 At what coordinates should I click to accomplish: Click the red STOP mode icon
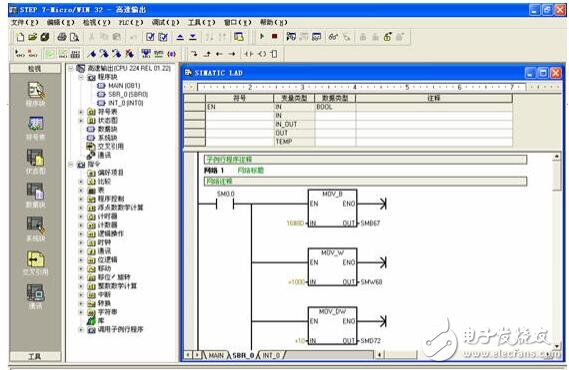[275, 36]
